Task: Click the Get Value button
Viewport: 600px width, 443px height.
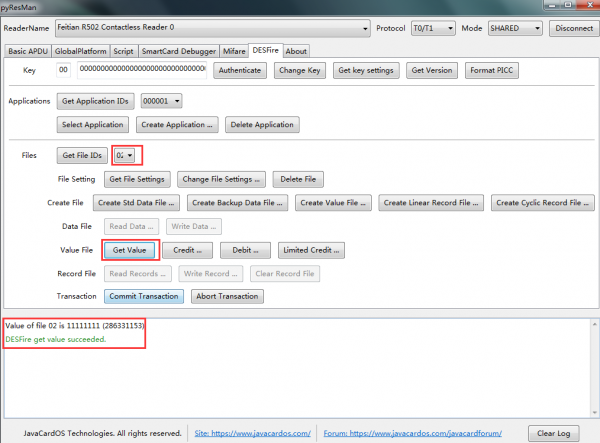Action: click(x=129, y=249)
